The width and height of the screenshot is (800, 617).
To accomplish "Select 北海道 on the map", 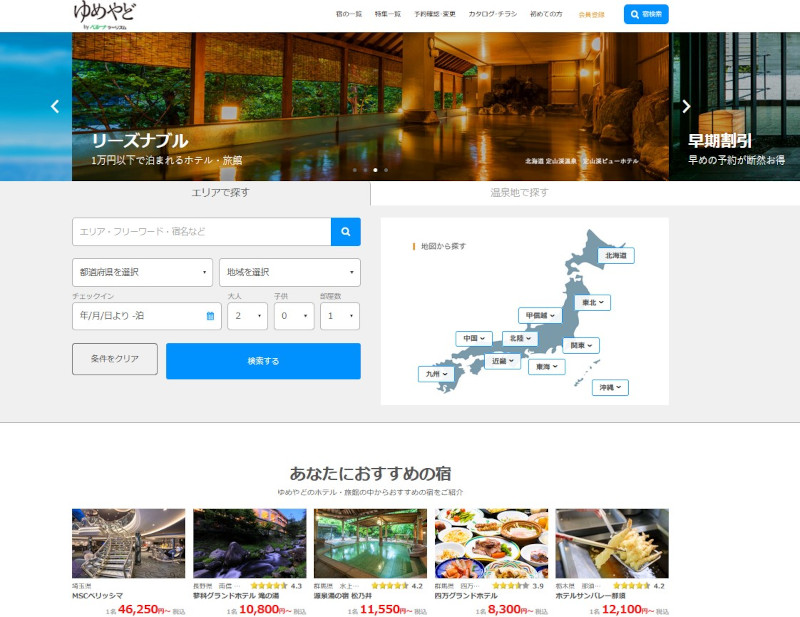I will pos(616,255).
